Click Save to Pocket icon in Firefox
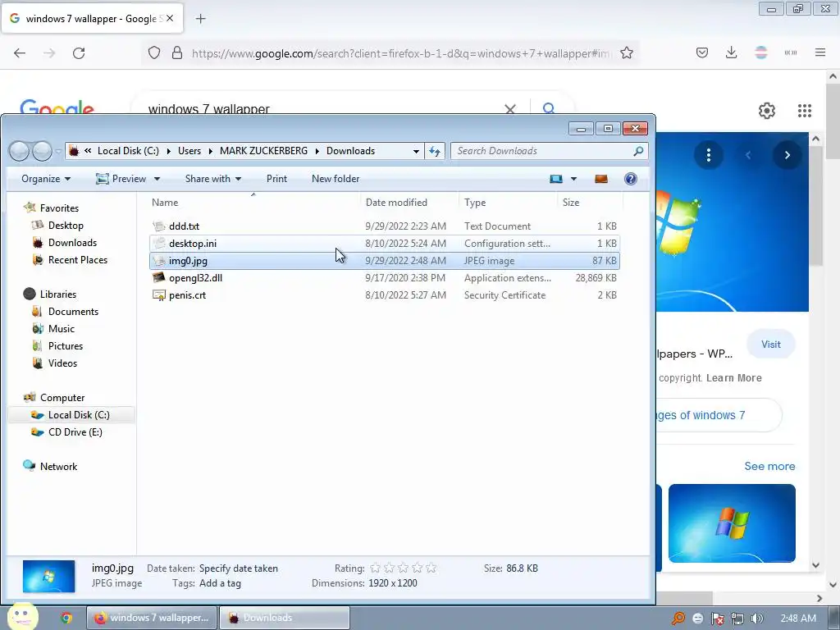Screen dimensions: 840x630 [702, 52]
